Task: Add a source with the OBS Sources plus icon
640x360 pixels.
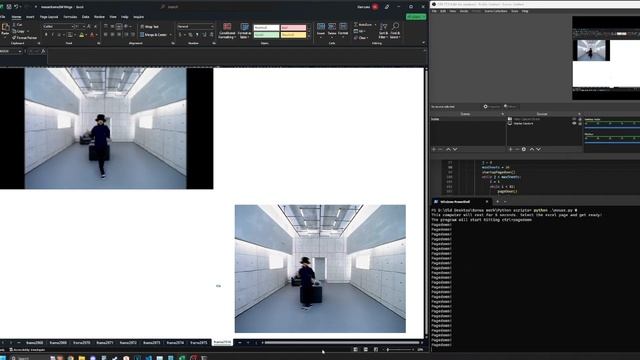Action: 510,149
